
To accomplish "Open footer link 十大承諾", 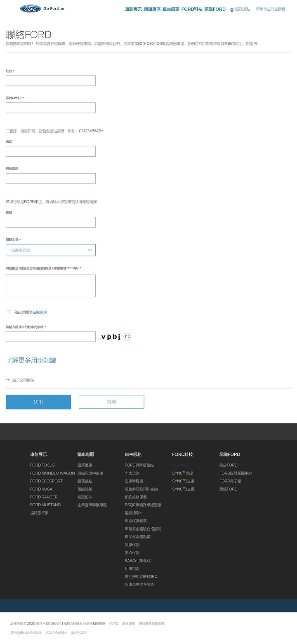I will pos(132,473).
